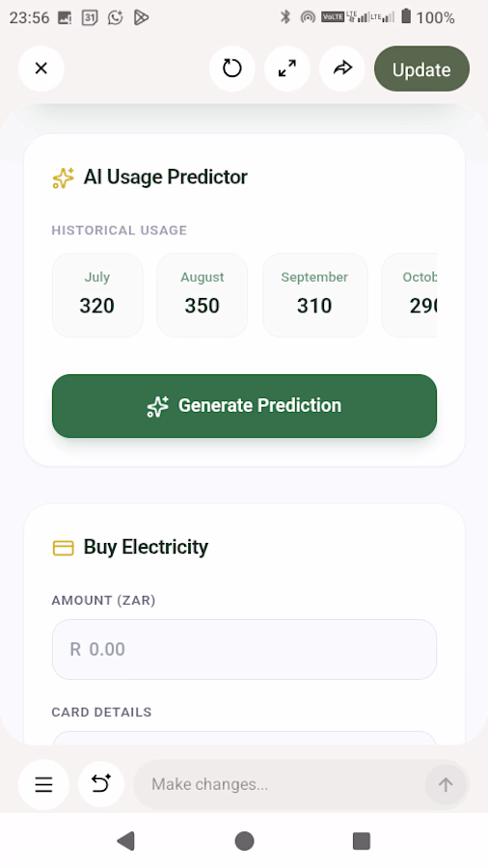This screenshot has width=488, height=868.
Task: Tap the card icon beside Buy Electricity
Action: (63, 548)
